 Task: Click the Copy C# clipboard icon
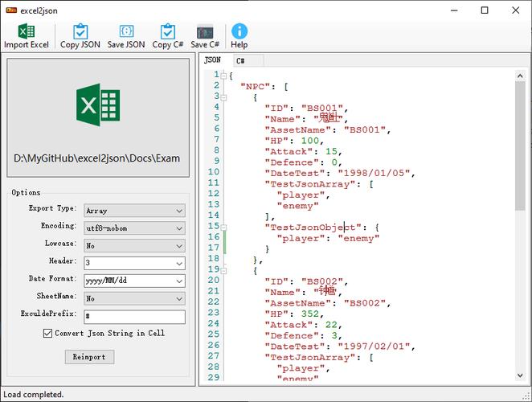pyautogui.click(x=168, y=31)
